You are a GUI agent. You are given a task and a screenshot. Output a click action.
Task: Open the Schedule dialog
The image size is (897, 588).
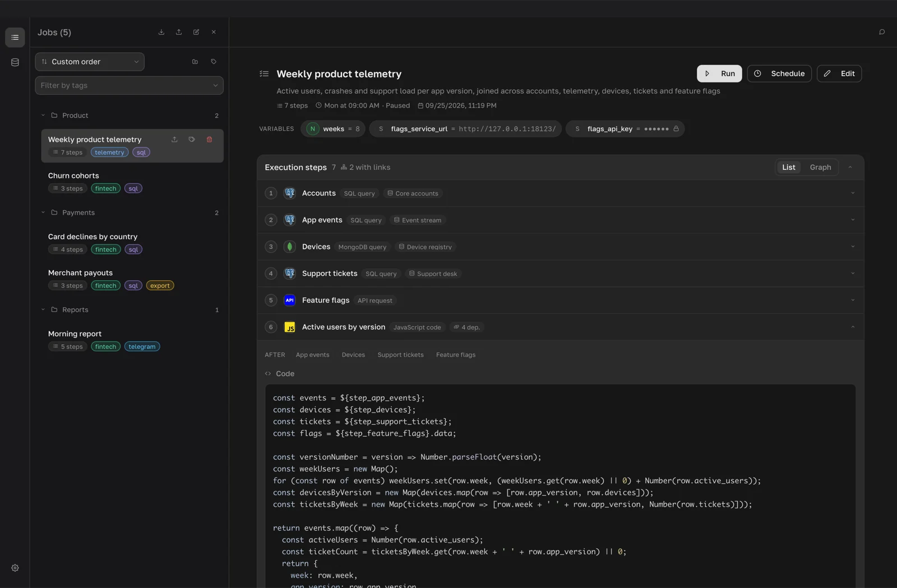coord(779,73)
